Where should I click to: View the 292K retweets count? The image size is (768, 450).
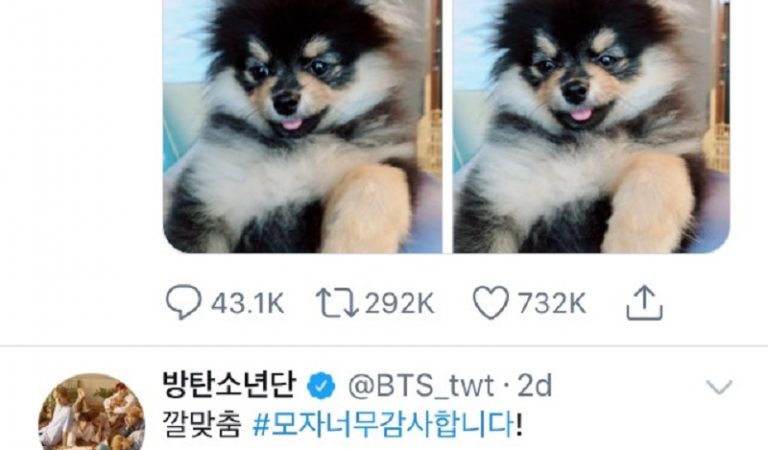click(399, 304)
